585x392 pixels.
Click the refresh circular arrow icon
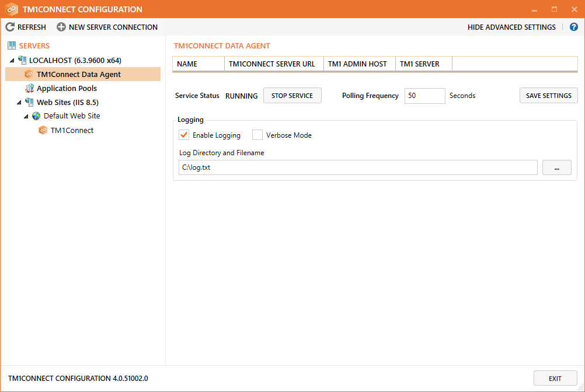(x=10, y=27)
